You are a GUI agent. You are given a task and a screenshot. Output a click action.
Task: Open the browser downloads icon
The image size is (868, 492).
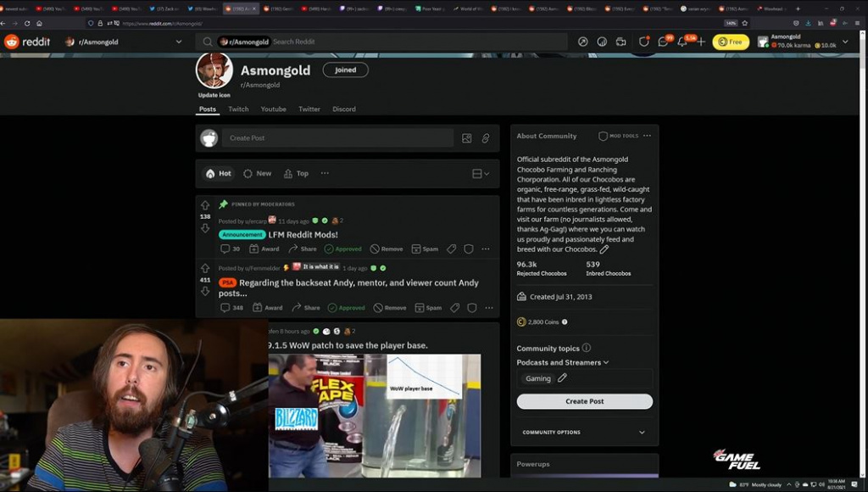[x=808, y=23]
